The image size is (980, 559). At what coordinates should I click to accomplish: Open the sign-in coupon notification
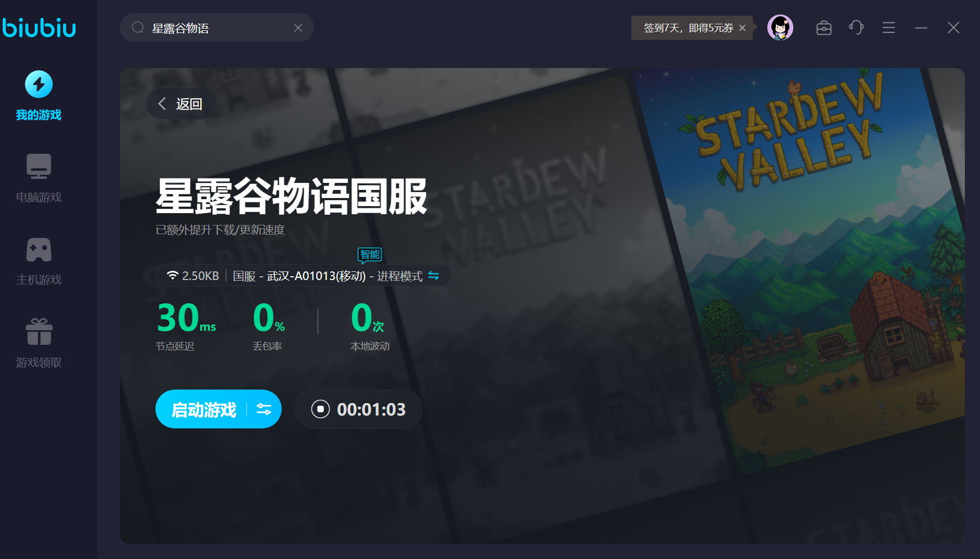pyautogui.click(x=688, y=28)
